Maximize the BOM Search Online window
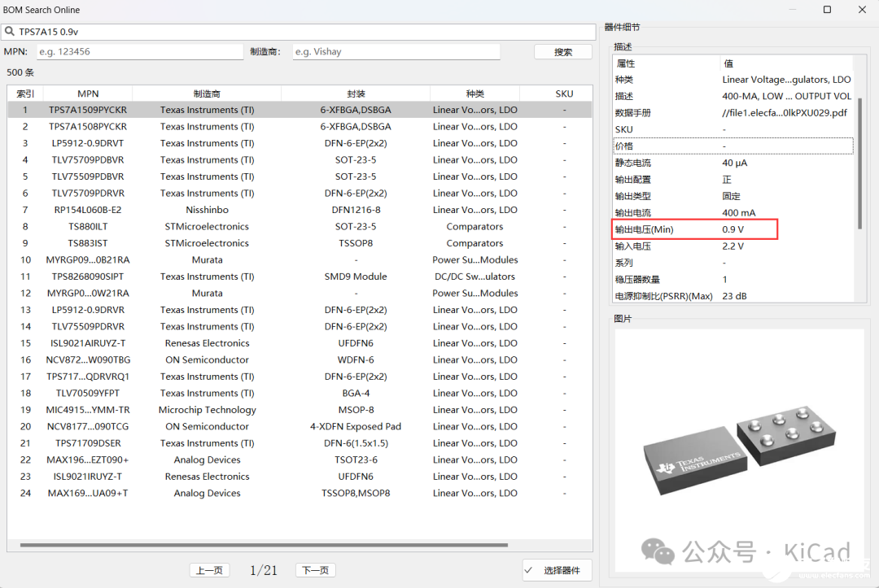 [x=827, y=10]
